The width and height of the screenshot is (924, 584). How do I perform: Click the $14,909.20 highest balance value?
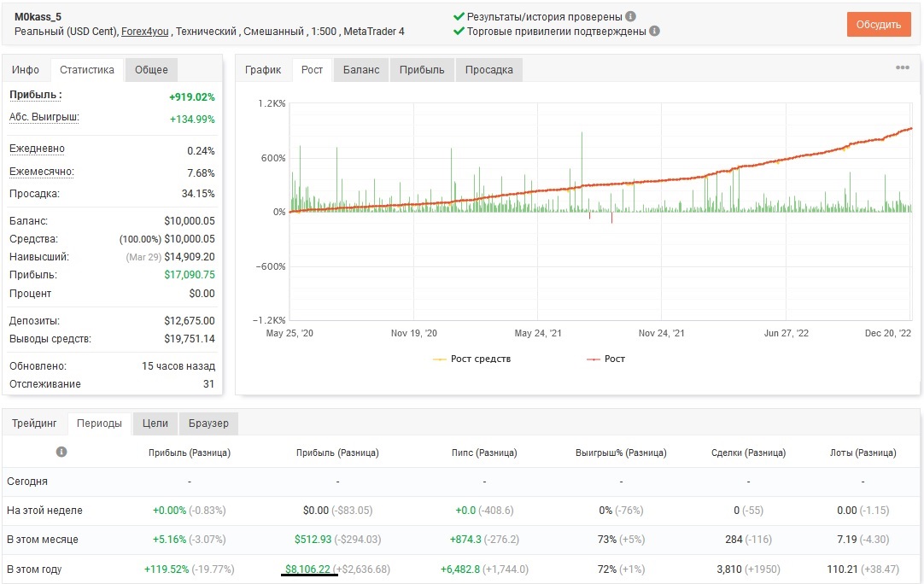(x=190, y=257)
